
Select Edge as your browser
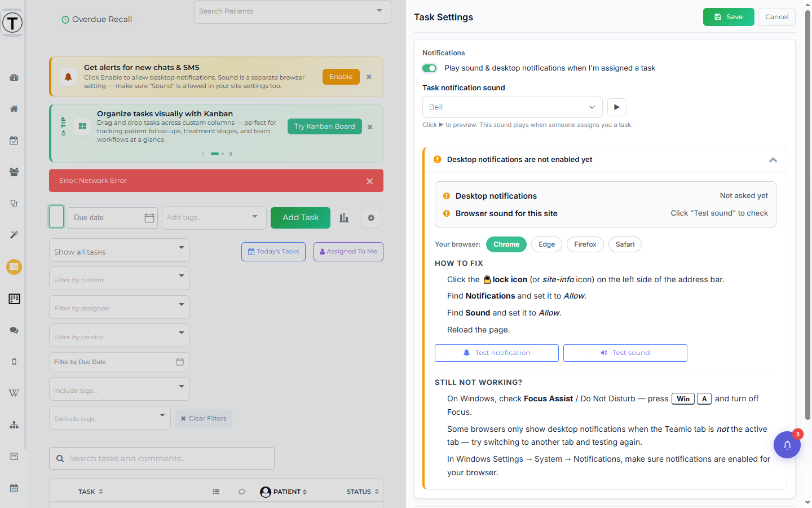(546, 244)
